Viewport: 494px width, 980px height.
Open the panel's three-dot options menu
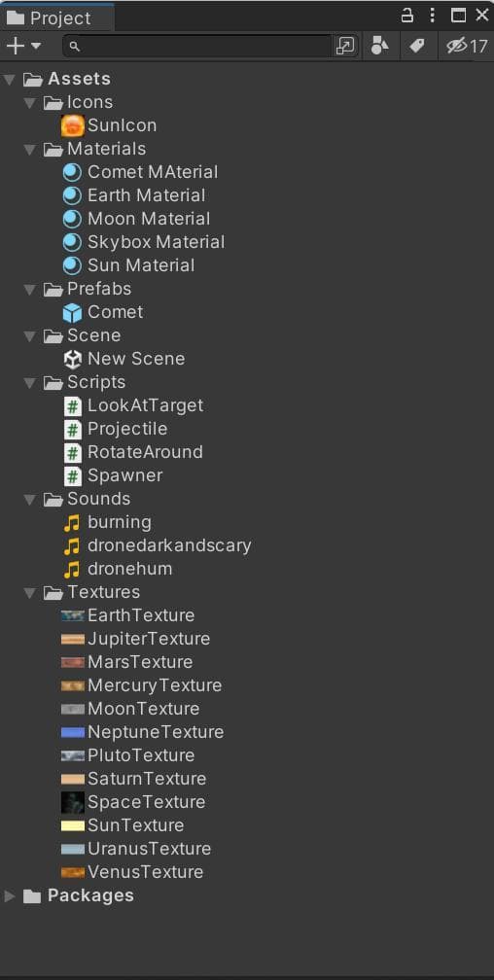[432, 15]
